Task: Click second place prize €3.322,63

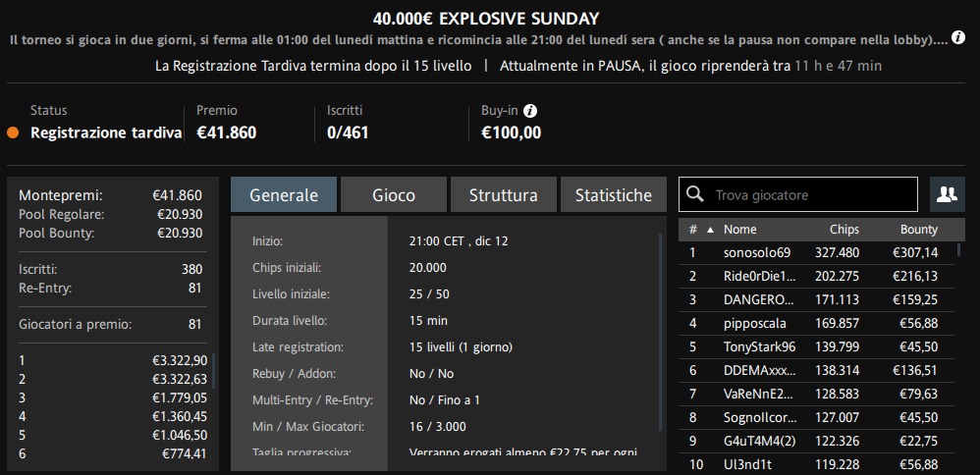Action: coord(180,380)
